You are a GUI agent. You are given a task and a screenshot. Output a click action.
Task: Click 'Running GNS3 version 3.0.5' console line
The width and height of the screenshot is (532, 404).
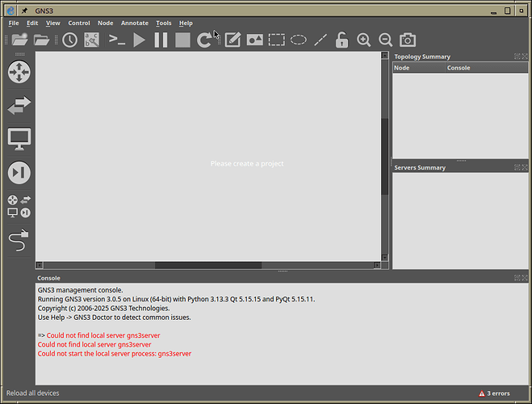[x=176, y=299]
